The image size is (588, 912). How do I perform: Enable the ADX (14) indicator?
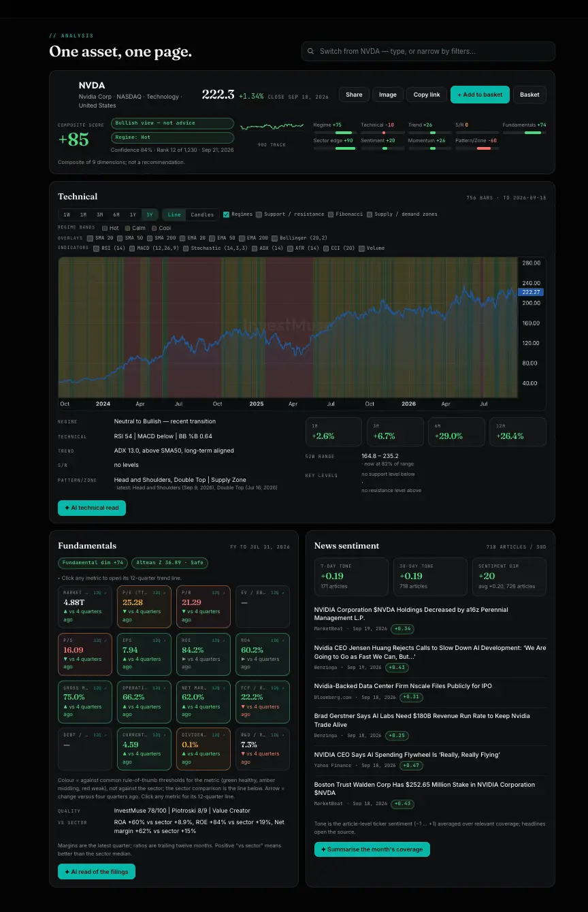(x=254, y=248)
